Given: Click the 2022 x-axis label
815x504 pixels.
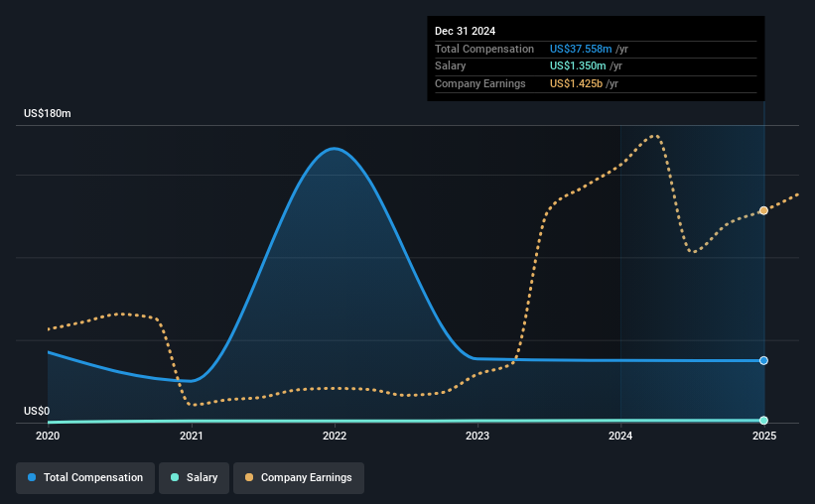Looking at the screenshot, I should [x=335, y=436].
